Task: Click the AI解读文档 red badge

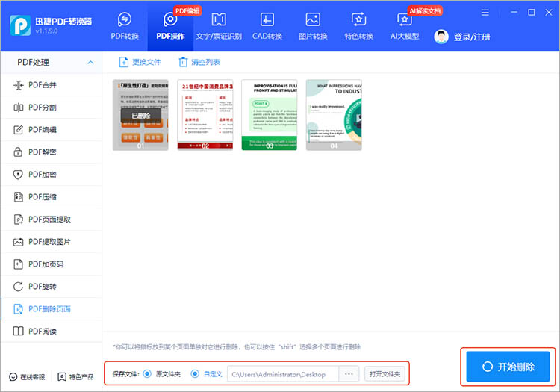Action: pyautogui.click(x=425, y=11)
